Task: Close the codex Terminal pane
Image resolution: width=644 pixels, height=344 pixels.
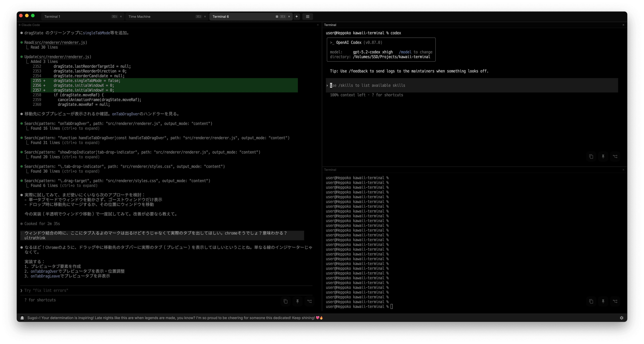Action: tap(623, 25)
